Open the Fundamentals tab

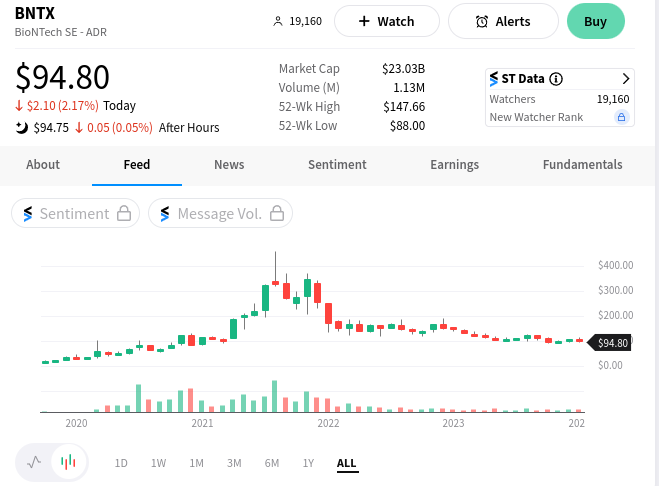point(582,165)
